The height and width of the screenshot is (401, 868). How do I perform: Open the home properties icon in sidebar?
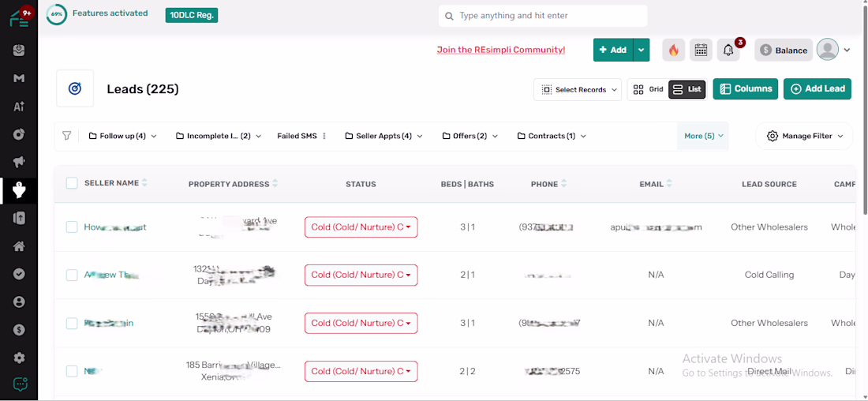click(x=20, y=246)
